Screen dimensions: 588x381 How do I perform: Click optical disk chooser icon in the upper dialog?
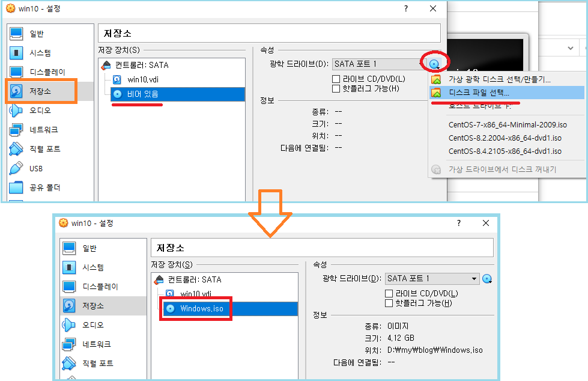coord(434,64)
